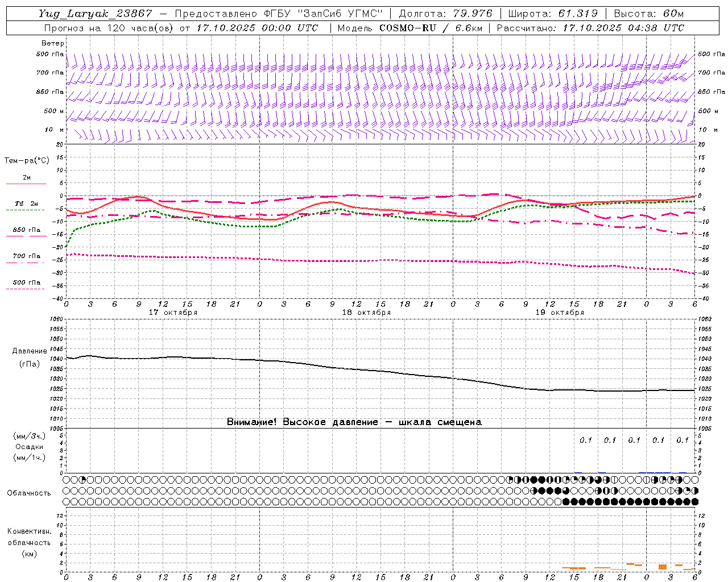Image resolution: width=728 pixels, height=582 pixels.
Task: Click the Облачность cloudiness label
Action: coord(29,493)
